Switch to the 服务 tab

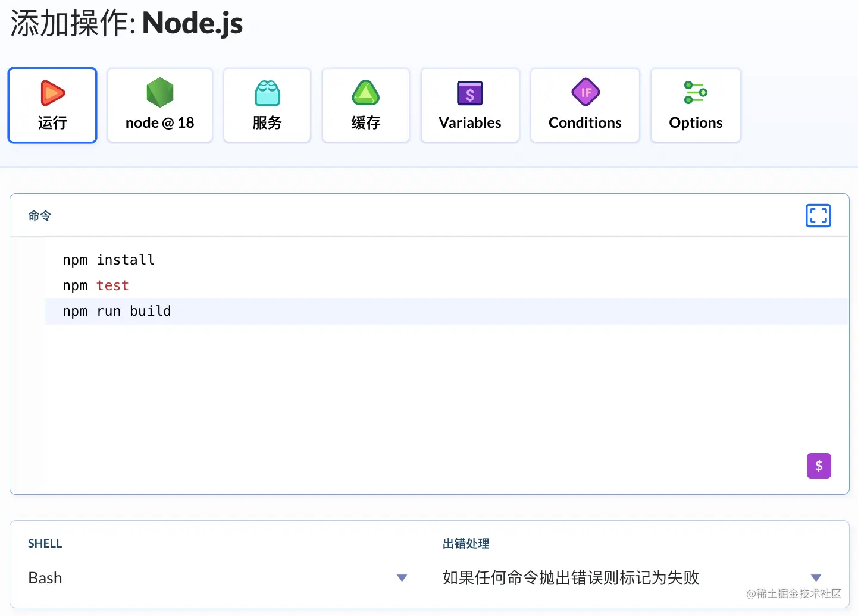tap(267, 105)
